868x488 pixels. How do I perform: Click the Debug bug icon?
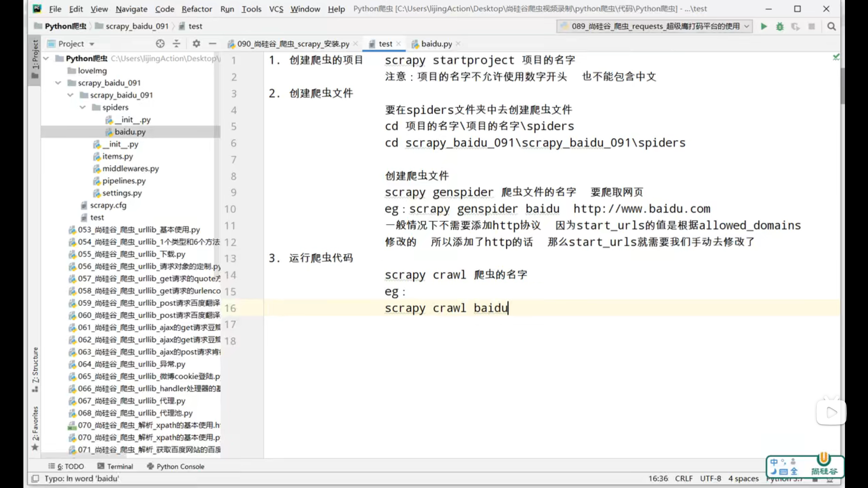780,26
